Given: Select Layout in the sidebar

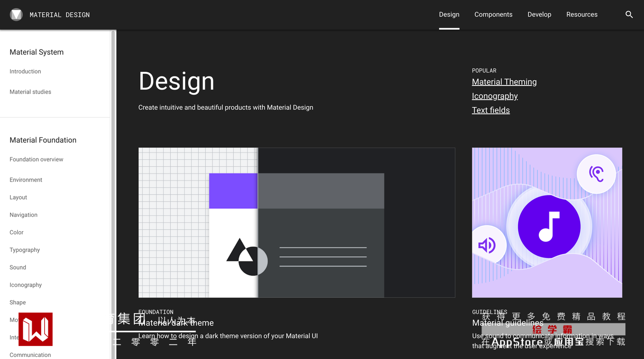Looking at the screenshot, I should [18, 198].
